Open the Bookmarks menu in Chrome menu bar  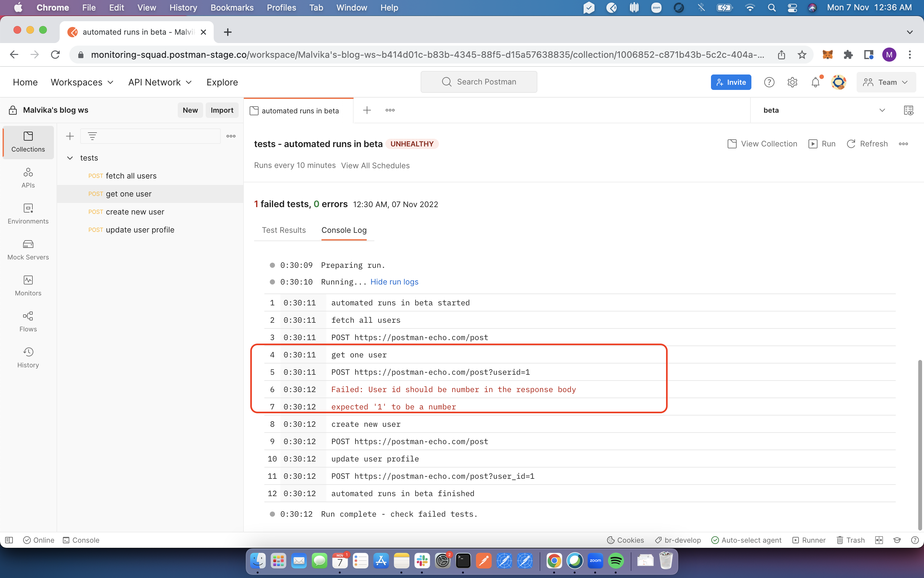click(x=232, y=8)
